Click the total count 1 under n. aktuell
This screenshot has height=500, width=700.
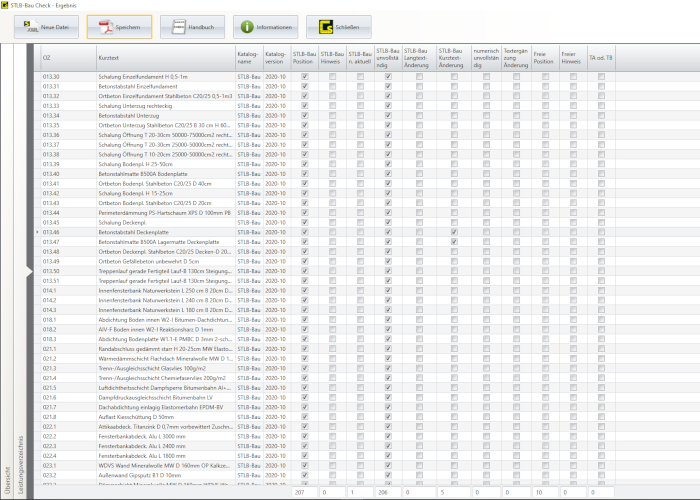point(360,492)
